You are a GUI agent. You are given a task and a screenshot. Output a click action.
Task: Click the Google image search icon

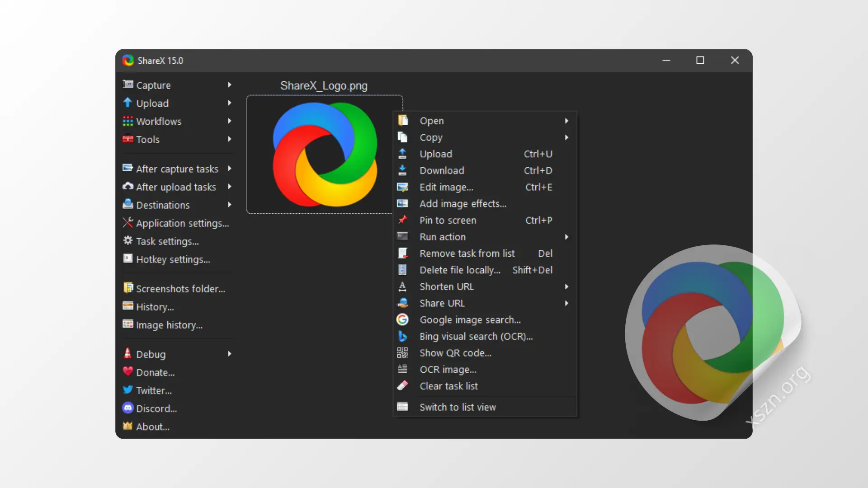click(x=402, y=320)
